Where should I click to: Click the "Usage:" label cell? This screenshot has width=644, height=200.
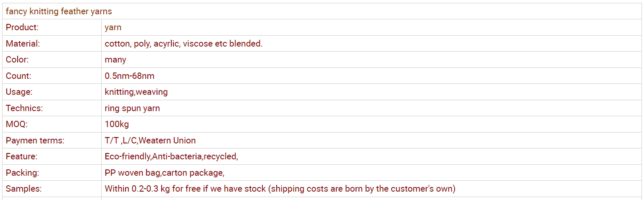click(x=19, y=92)
